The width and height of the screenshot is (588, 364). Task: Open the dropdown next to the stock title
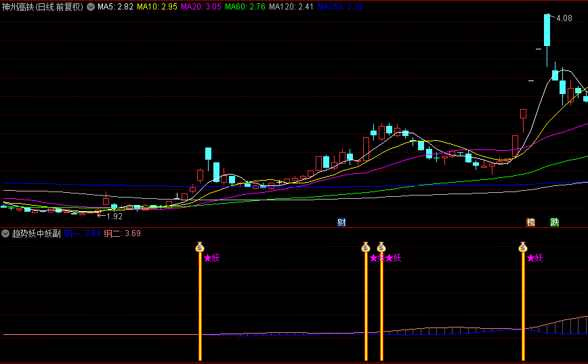[91, 7]
